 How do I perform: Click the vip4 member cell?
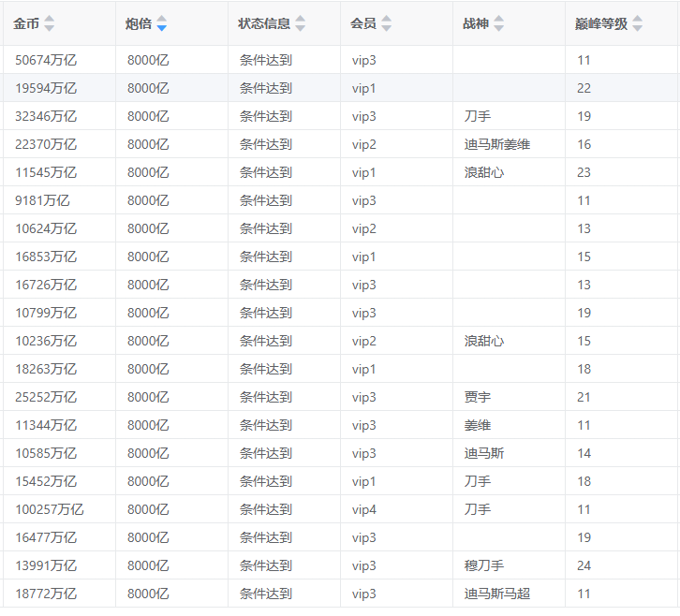[364, 509]
